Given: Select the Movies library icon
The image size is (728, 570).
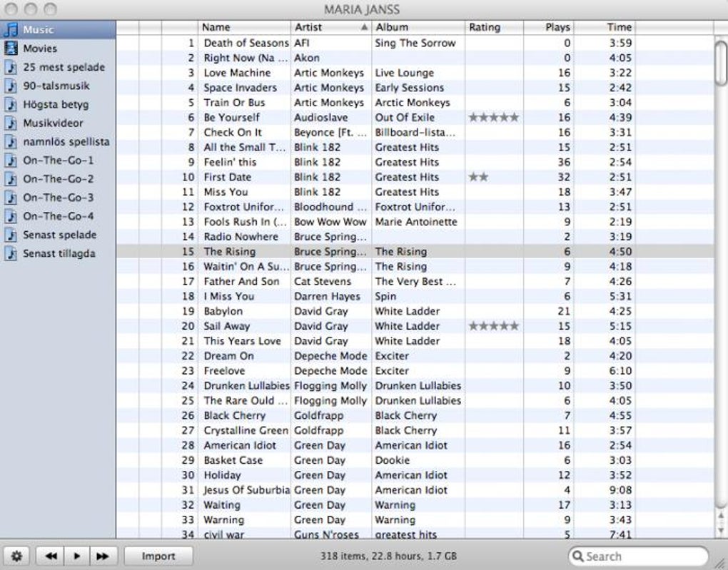Looking at the screenshot, I should (11, 49).
